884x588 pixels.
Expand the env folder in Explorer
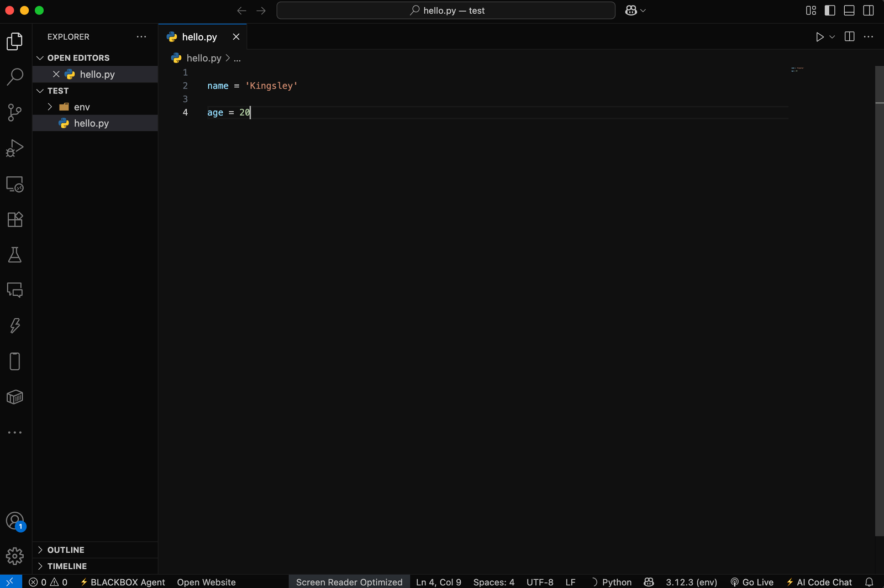[50, 107]
